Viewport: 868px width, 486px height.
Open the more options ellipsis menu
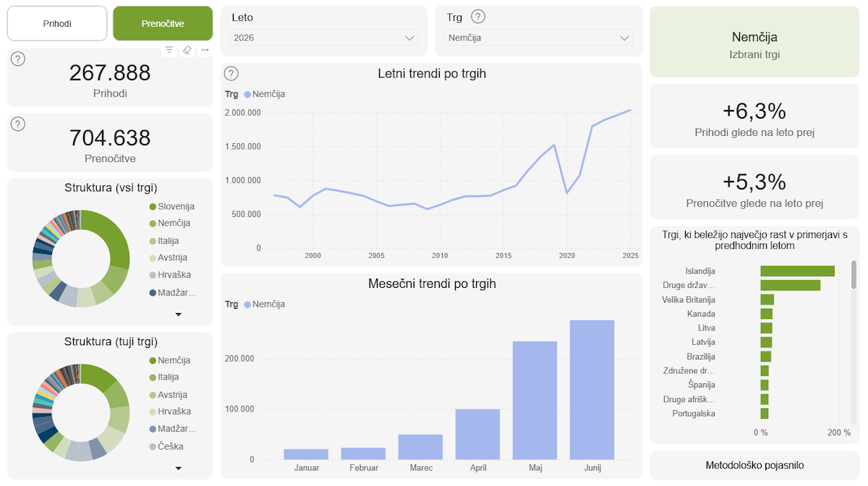(205, 50)
